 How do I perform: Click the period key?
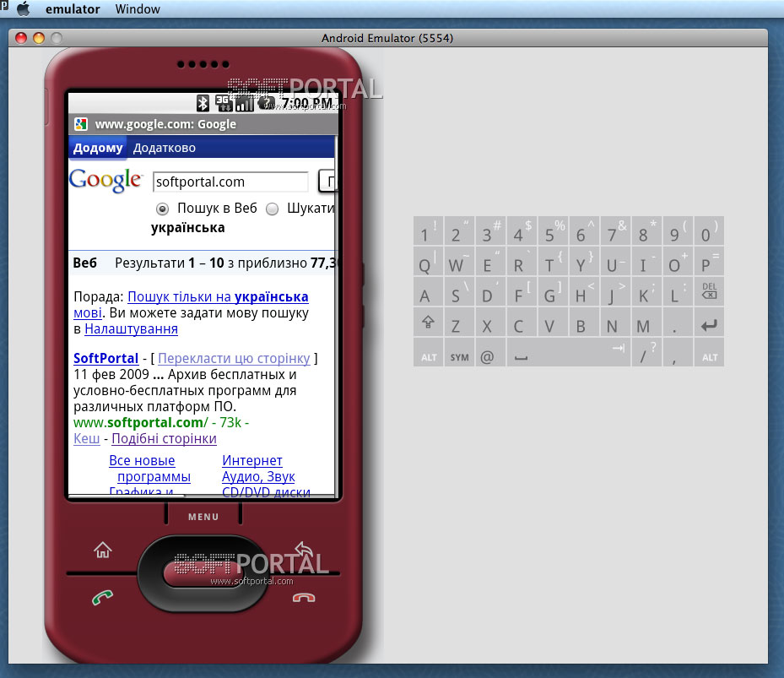(x=678, y=322)
